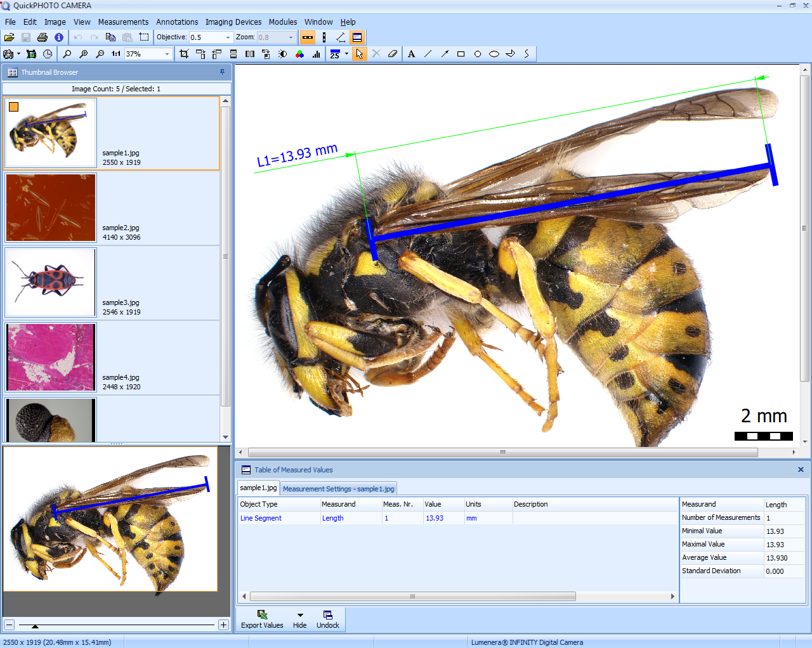Toggle the scale bar display
The width and height of the screenshot is (812, 648).
tap(307, 37)
